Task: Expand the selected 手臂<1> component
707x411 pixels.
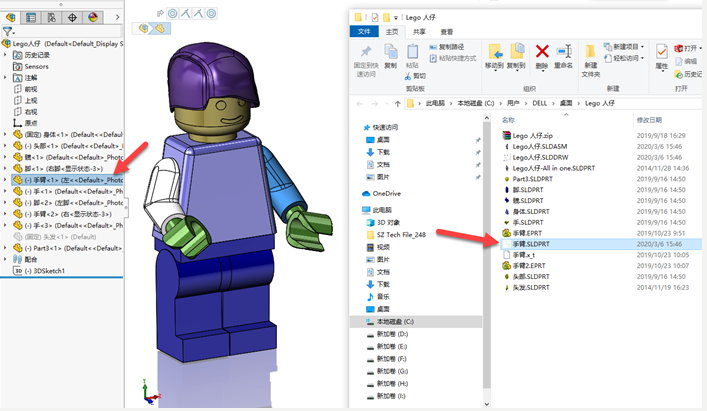Action: [5, 180]
